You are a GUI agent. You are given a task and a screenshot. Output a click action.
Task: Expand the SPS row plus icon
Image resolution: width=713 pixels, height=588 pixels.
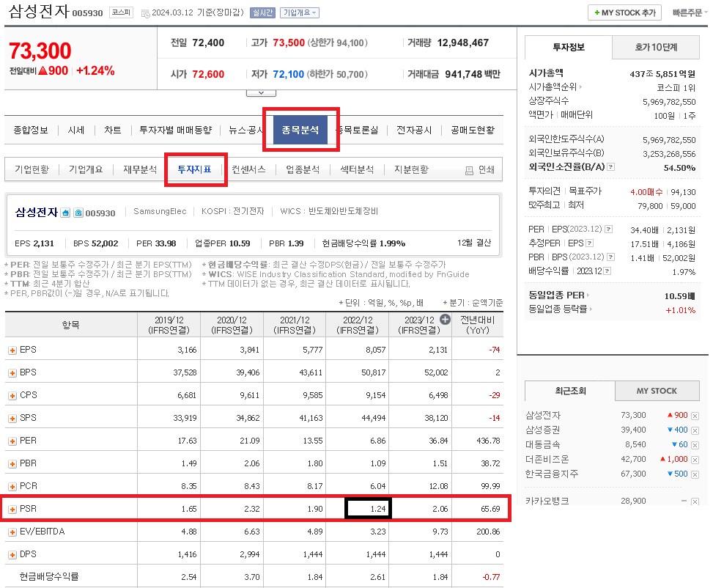[x=12, y=419]
